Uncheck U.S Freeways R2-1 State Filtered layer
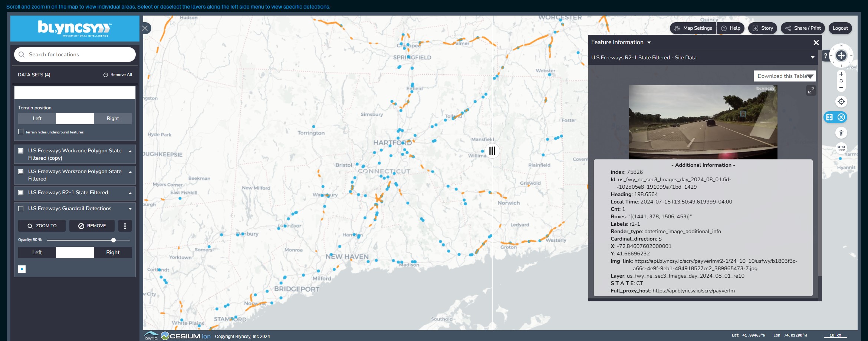 (x=21, y=193)
